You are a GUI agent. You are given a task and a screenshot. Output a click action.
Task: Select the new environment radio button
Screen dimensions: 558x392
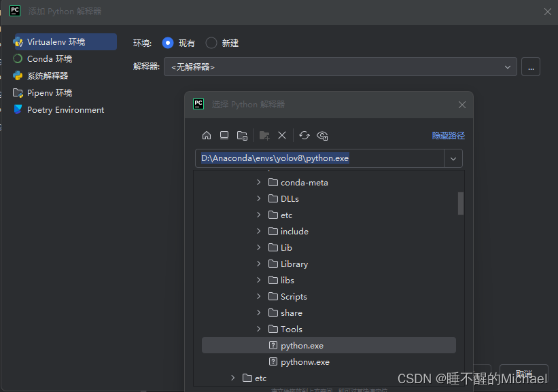click(211, 43)
